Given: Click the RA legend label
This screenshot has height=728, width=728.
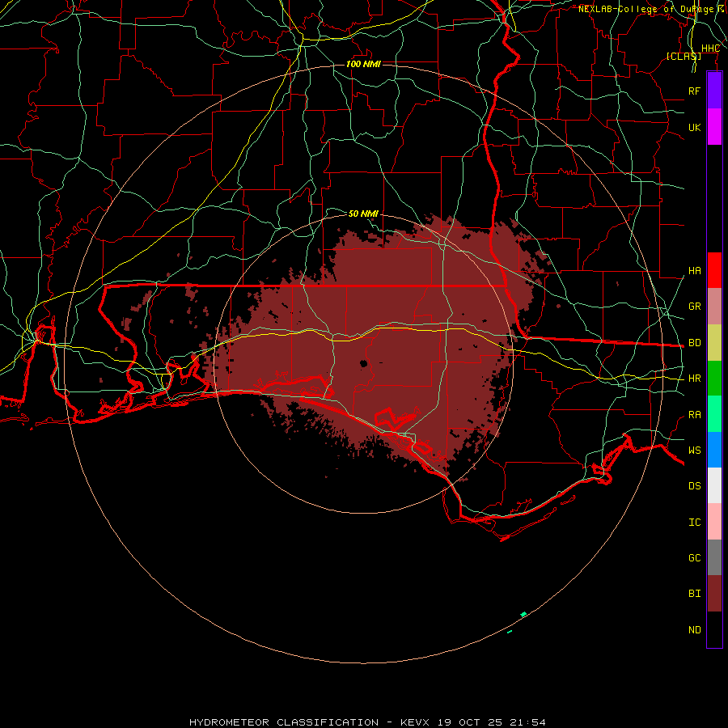Looking at the screenshot, I should coord(694,415).
